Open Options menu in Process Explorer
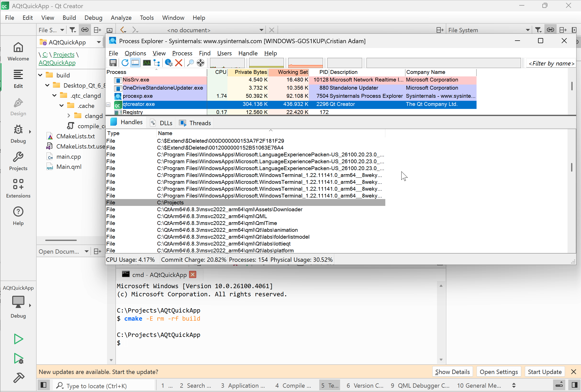This screenshot has height=392, width=581. click(x=135, y=53)
